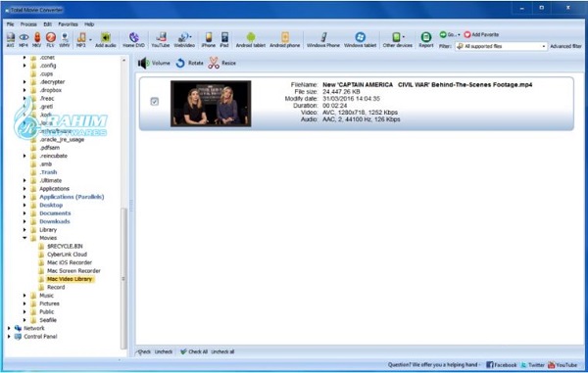Click the Check button at bottom
Screen dimensions: 588x373
[x=144, y=351]
